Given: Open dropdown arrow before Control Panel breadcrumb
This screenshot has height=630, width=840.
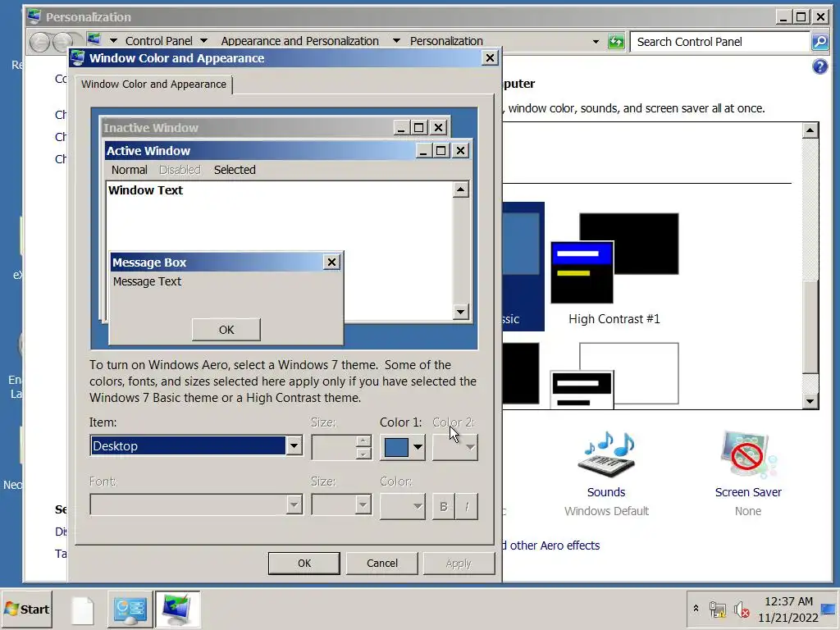Looking at the screenshot, I should click(x=113, y=41).
